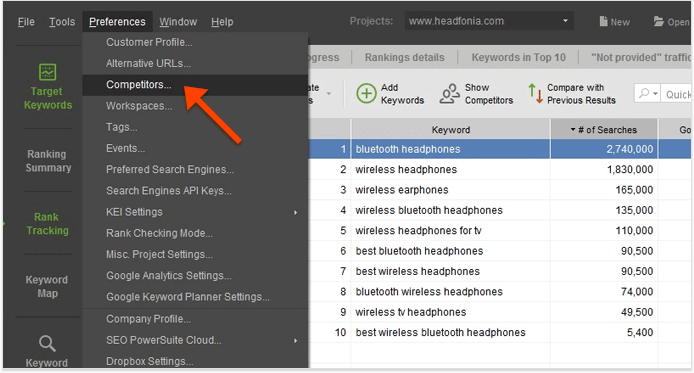Switch to the Keywords in Top 10 tab
The width and height of the screenshot is (694, 373).
(519, 58)
